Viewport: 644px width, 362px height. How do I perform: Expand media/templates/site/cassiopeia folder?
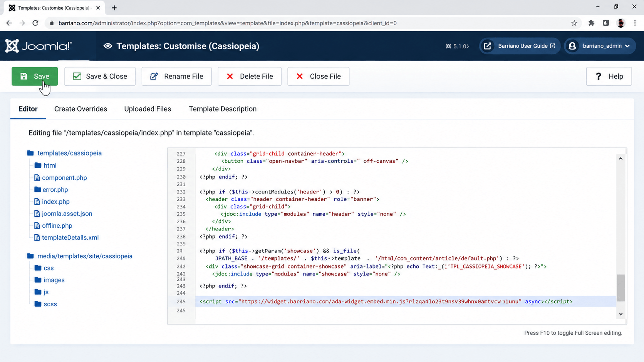tap(85, 256)
